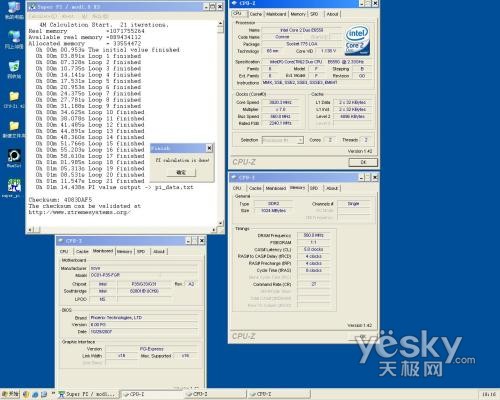Switch to CPU tab in the CPU-Z memory window
The height and width of the screenshot is (400, 500).
(x=237, y=188)
